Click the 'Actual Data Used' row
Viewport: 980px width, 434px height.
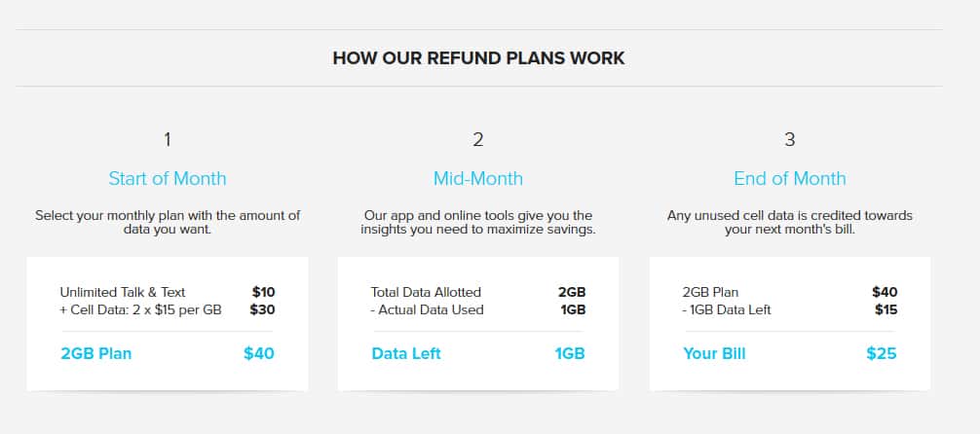point(478,309)
